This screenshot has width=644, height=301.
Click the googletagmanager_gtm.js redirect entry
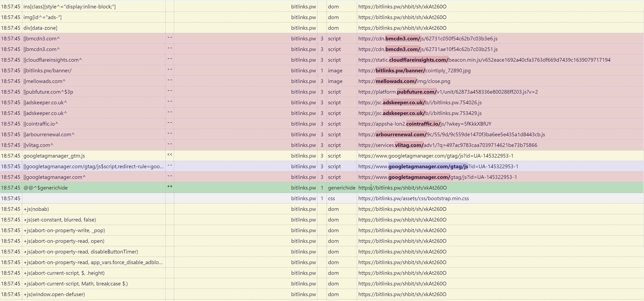(54, 156)
